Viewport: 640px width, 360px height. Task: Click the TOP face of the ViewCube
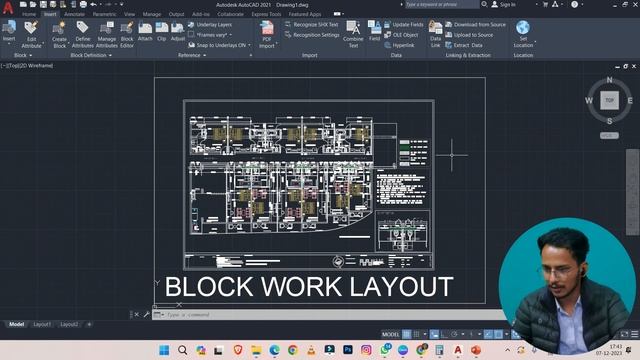click(x=609, y=100)
